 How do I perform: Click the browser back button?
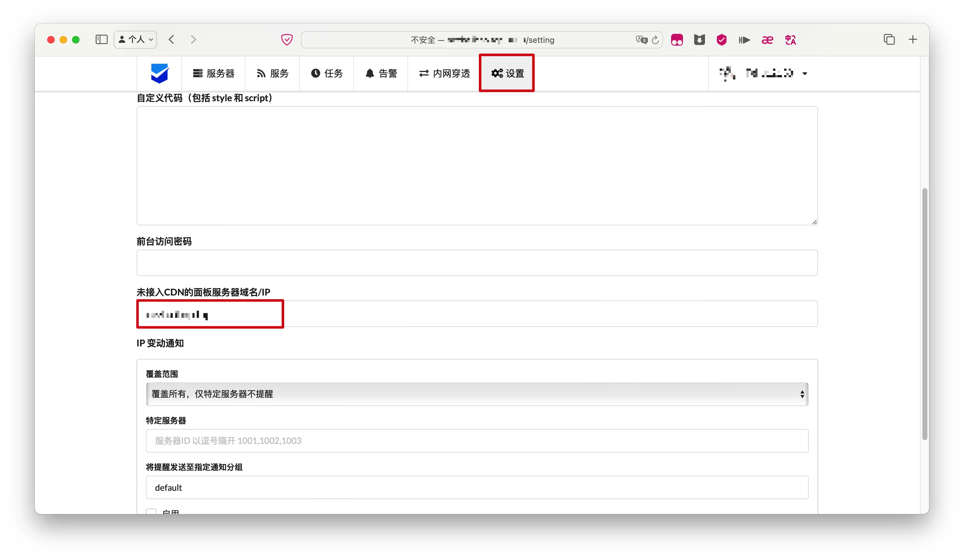pos(171,39)
